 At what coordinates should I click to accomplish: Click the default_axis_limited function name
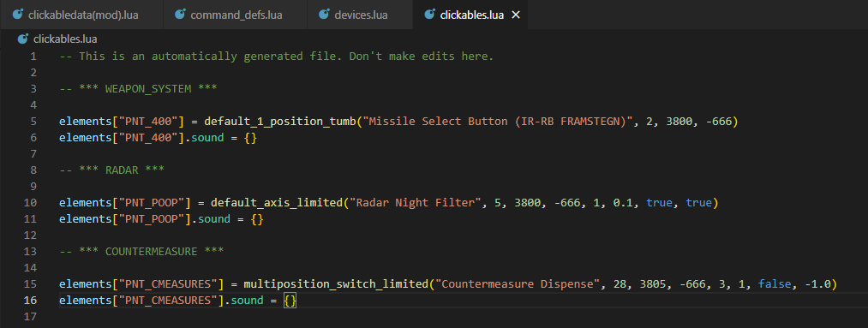276,202
